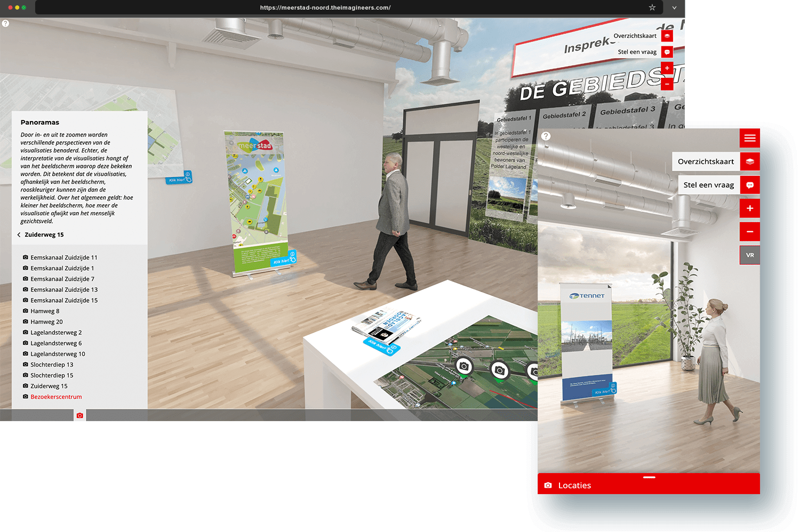The image size is (799, 532).
Task: Click inside the browser address bar
Action: pyautogui.click(x=325, y=7)
